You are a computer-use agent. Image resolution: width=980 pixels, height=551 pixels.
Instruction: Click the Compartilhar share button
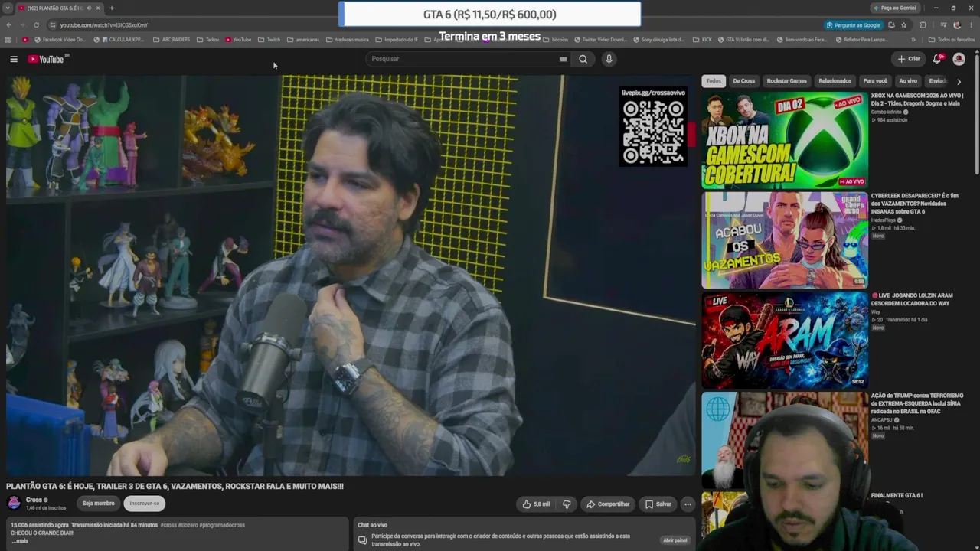(608, 504)
